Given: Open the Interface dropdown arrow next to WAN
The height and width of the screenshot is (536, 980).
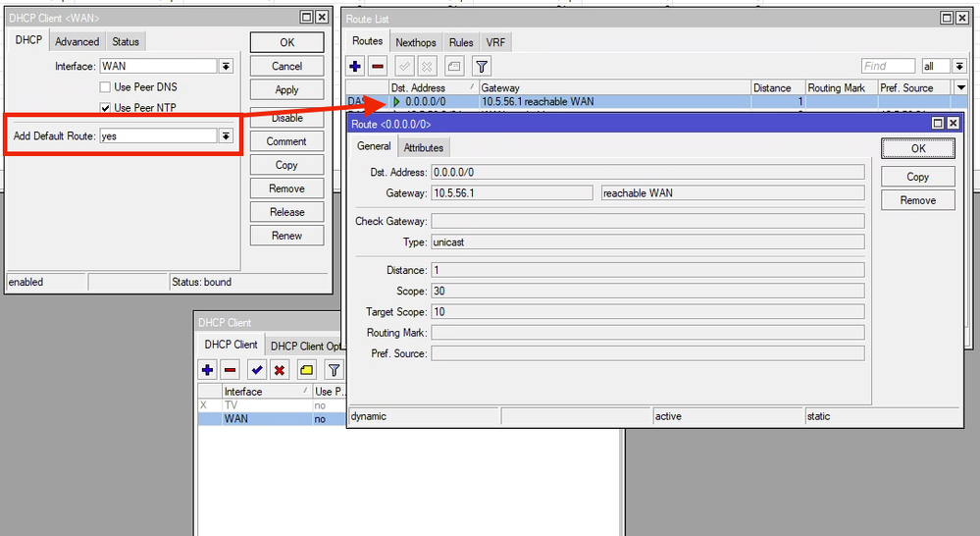Looking at the screenshot, I should 227,66.
